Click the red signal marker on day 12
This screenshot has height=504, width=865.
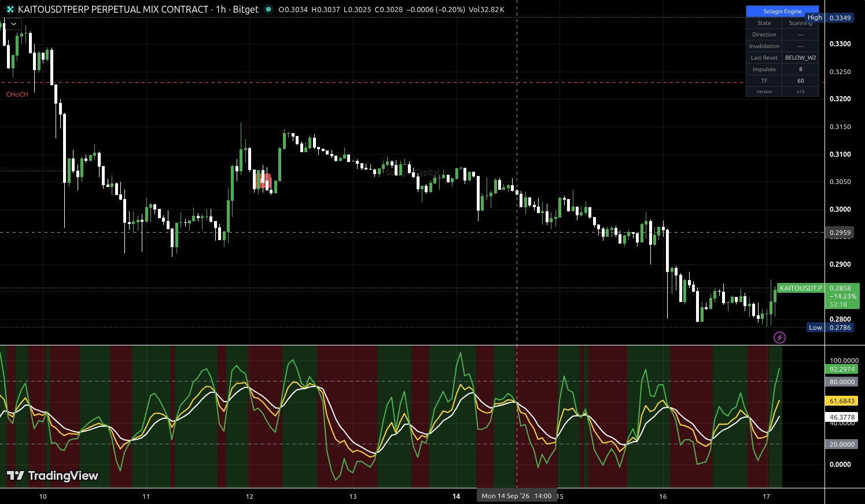[264, 181]
